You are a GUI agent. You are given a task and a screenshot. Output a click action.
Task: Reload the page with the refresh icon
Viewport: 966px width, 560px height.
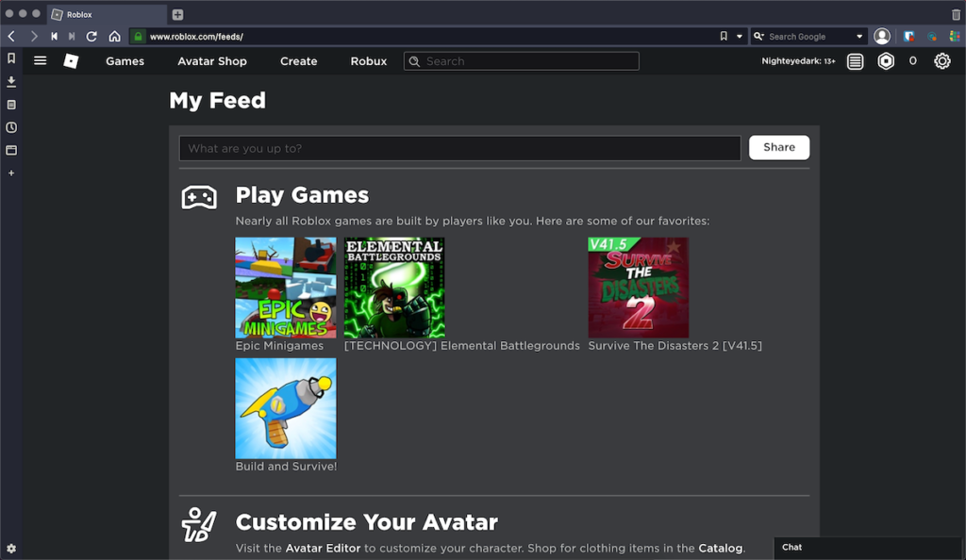[92, 36]
